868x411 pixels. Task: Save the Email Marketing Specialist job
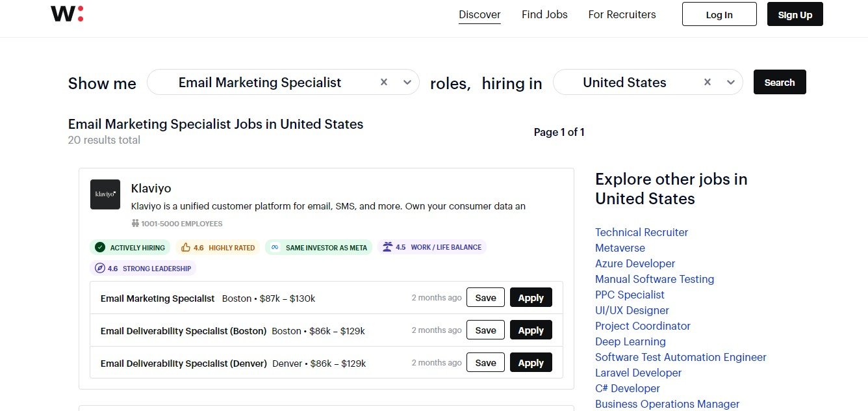(485, 298)
